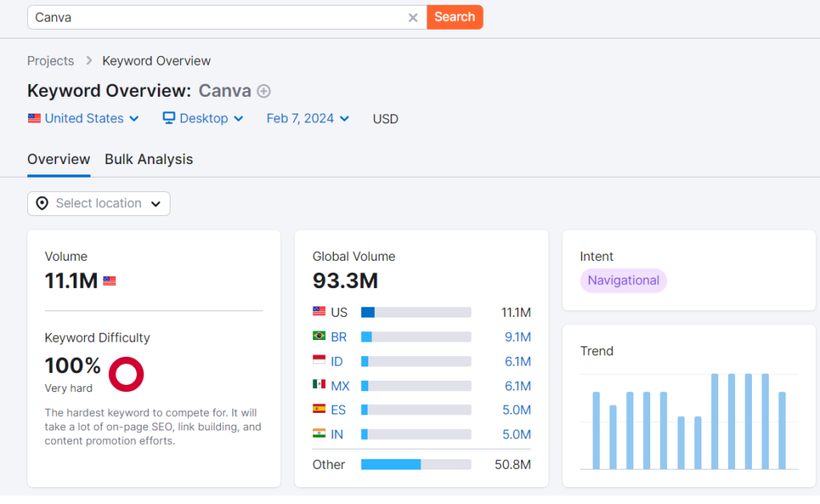This screenshot has height=504, width=820.
Task: Click the US flag next to Volume
Action: click(x=109, y=281)
